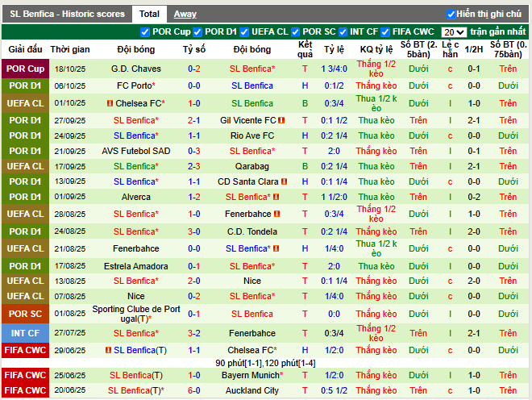
Task: Click the card icon next to Fenerbahce on 28/08/25
Action: pos(277,214)
